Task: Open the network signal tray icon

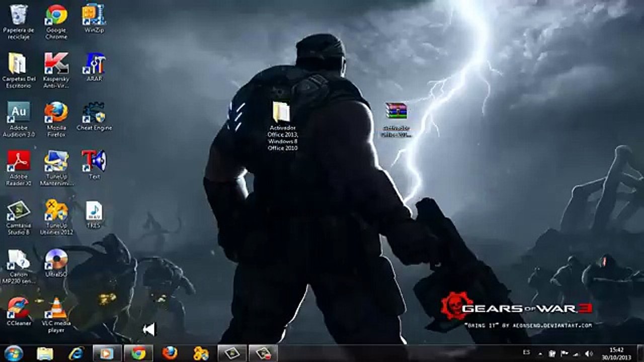Action: [576, 353]
